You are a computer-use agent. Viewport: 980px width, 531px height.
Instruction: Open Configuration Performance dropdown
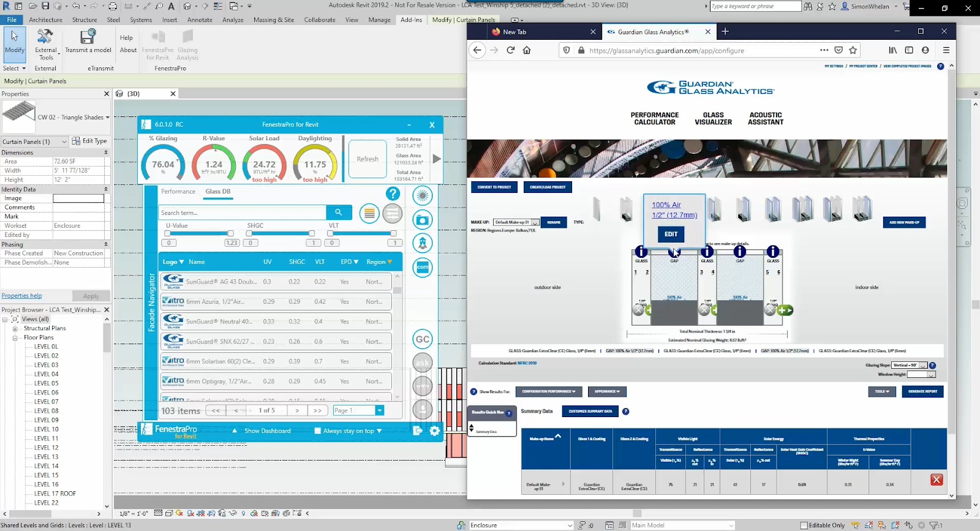coord(549,391)
